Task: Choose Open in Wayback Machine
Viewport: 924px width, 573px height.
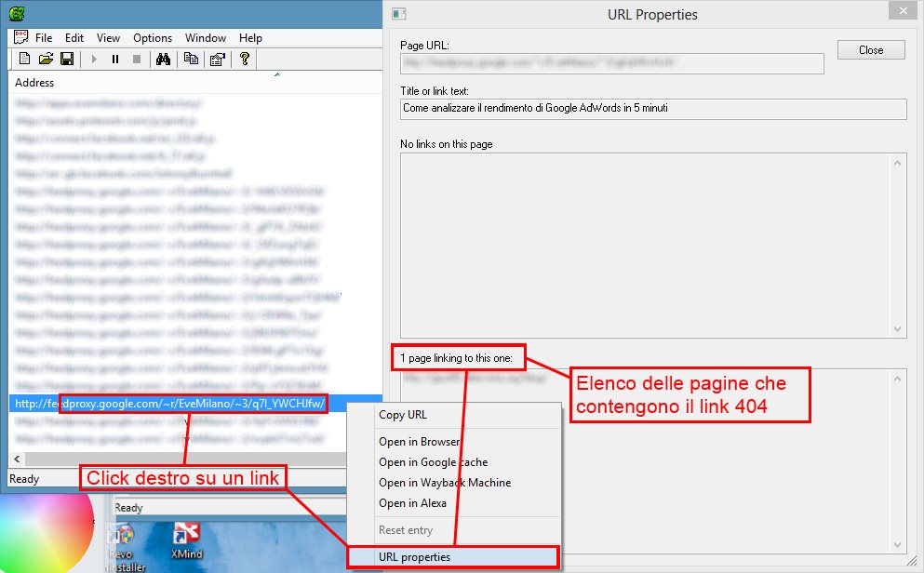Action: click(x=453, y=483)
